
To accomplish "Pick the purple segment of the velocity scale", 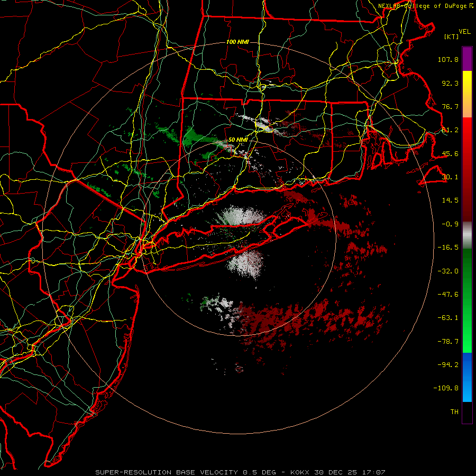I will (467, 59).
